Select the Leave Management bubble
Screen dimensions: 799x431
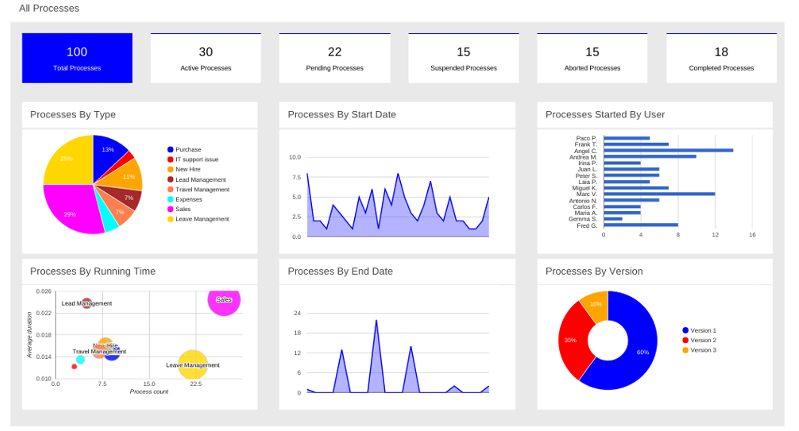coord(193,365)
